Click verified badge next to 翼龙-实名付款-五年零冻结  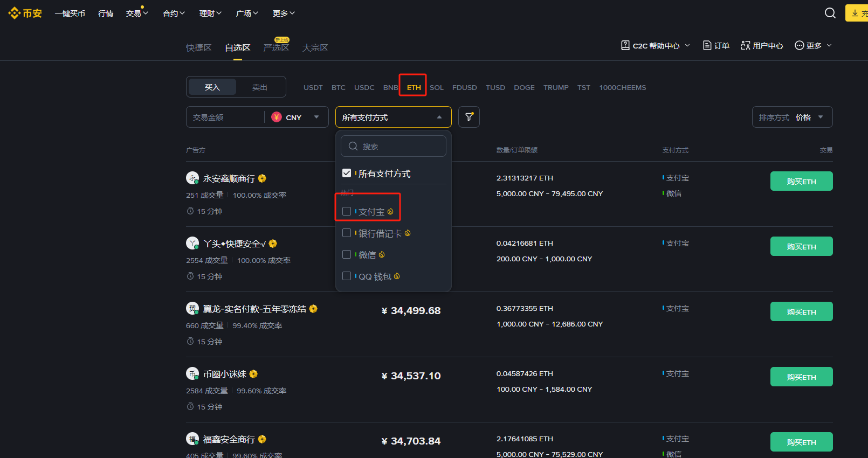point(313,309)
